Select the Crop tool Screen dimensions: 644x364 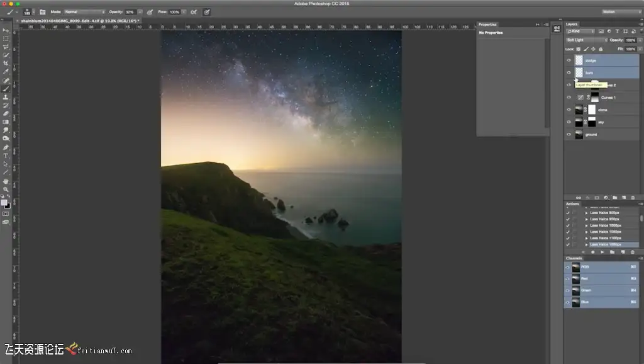click(6, 63)
